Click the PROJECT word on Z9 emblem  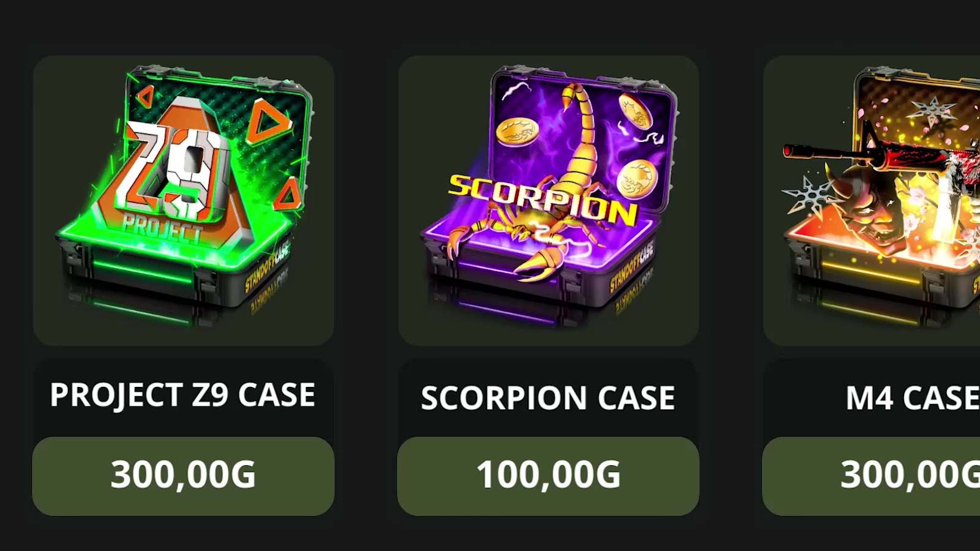[161, 229]
